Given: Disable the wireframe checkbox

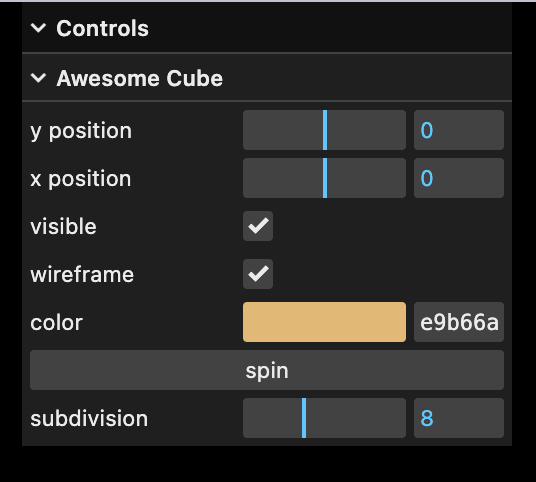Looking at the screenshot, I should pos(258,274).
